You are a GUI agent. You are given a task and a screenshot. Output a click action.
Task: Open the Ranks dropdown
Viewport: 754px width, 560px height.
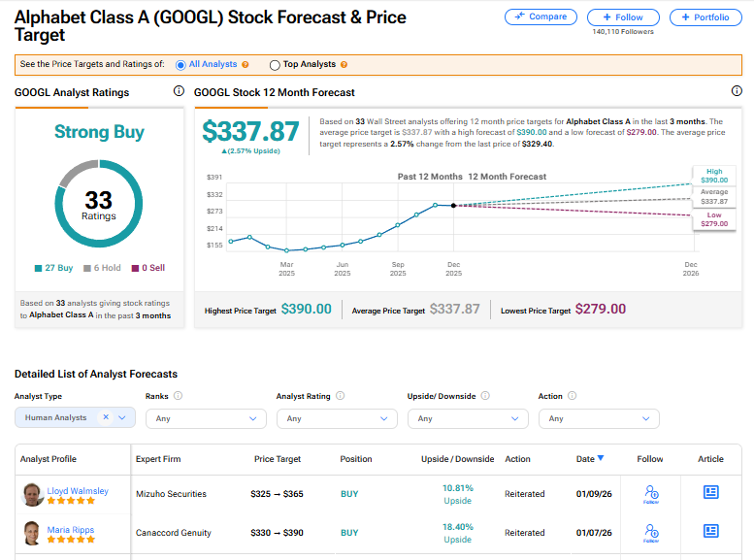click(206, 418)
